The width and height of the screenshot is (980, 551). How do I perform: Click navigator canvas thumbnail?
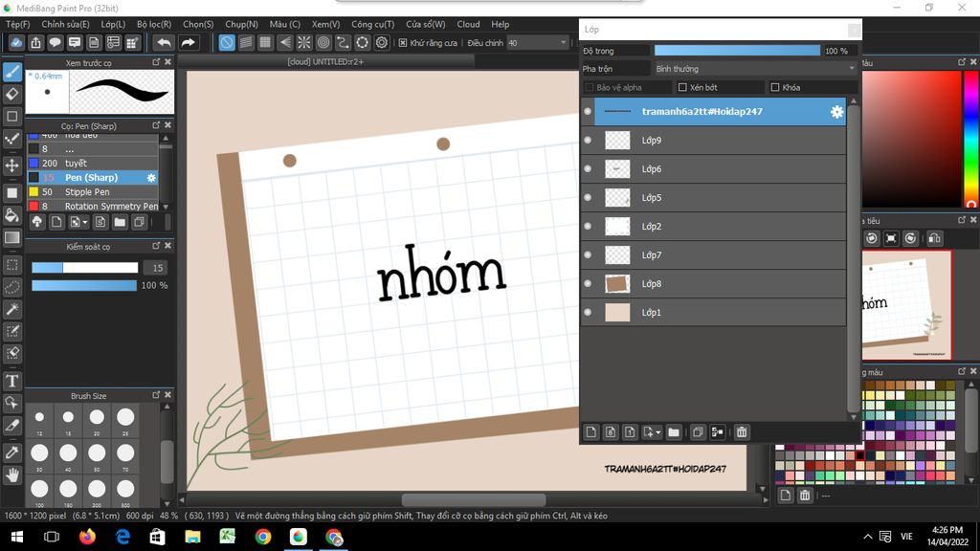pyautogui.click(x=906, y=305)
